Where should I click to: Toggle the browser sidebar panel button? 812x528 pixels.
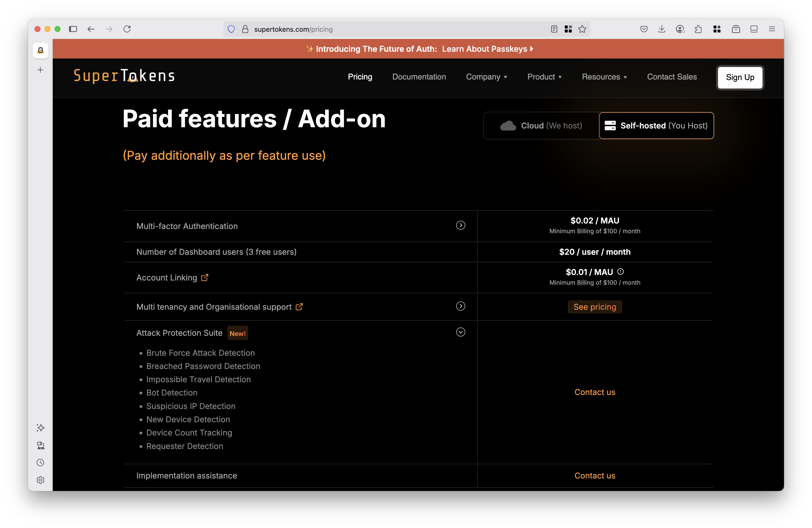tap(73, 29)
